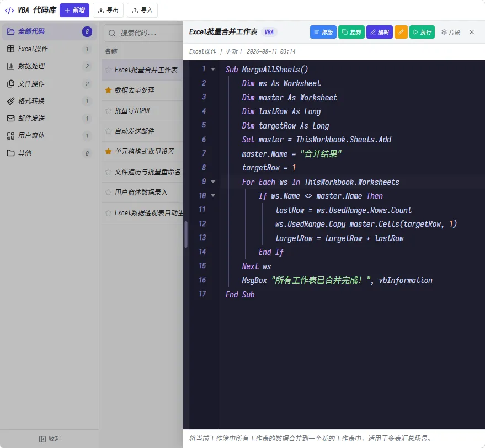Open the 用户窗体 category
485x448 pixels.
(50, 136)
